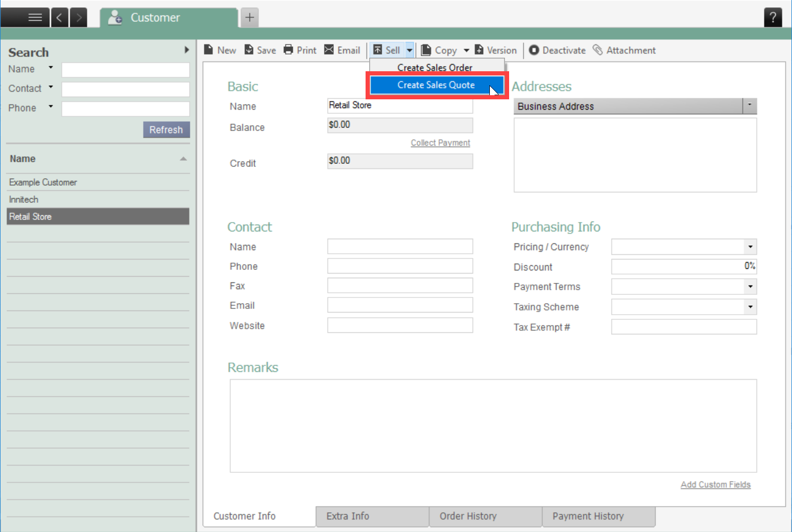Click the Tax Exempt # field
This screenshot has height=532, width=792.
684,327
